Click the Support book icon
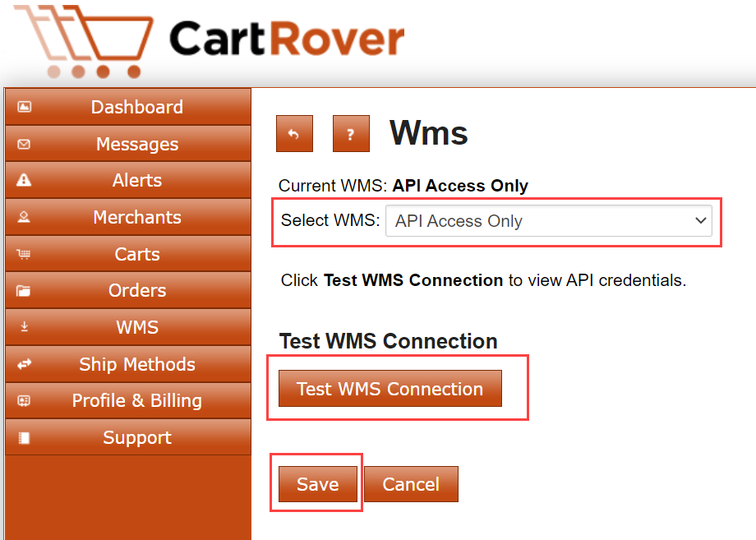 24,438
